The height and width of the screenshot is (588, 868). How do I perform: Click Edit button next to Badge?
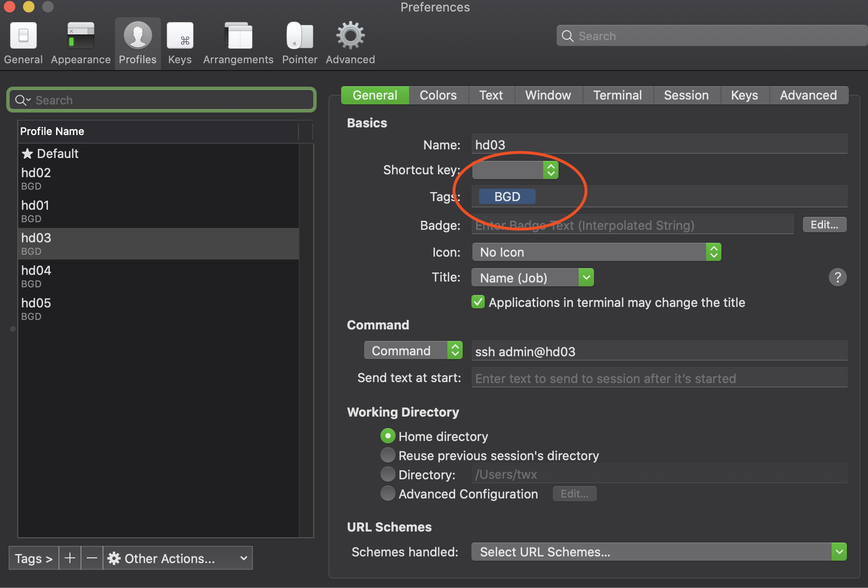coord(824,225)
